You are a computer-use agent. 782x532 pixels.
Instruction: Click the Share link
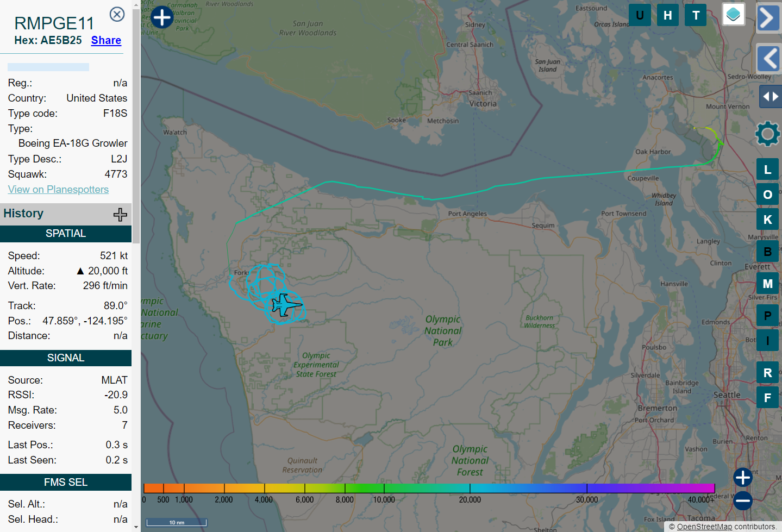tap(106, 40)
